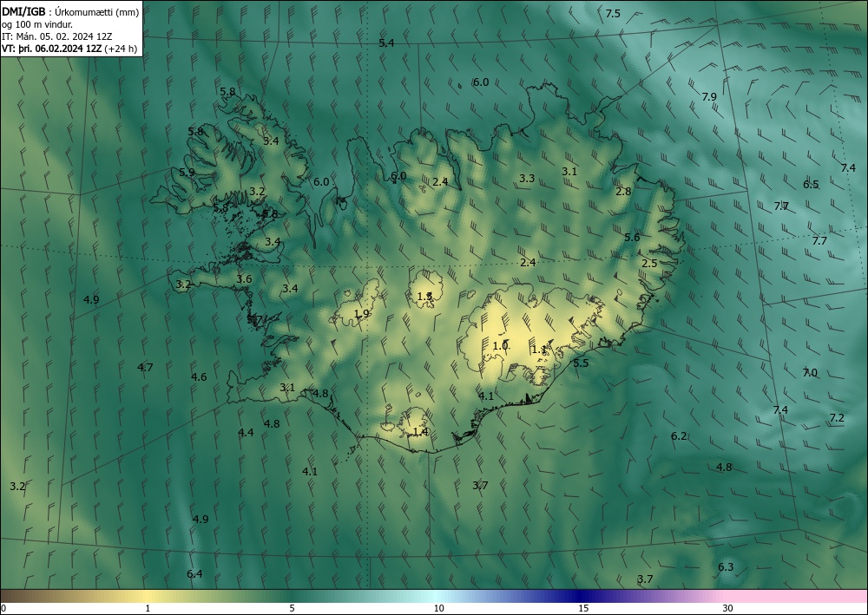
Task: Click the 6.2 value on the map
Action: [x=679, y=435]
